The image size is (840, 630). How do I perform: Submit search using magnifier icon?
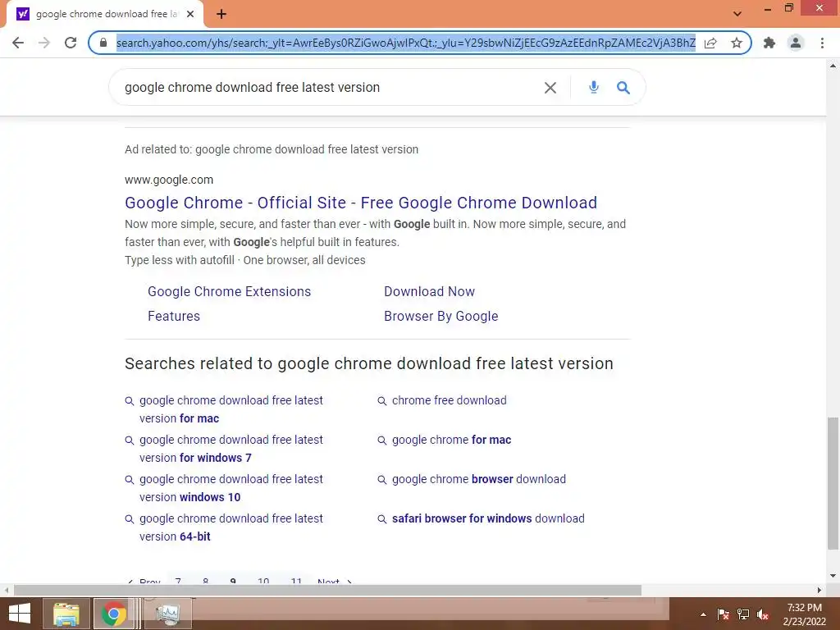[623, 87]
